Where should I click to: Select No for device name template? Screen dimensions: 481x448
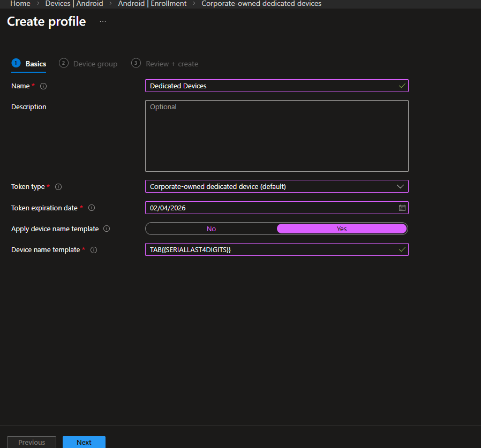coord(211,229)
